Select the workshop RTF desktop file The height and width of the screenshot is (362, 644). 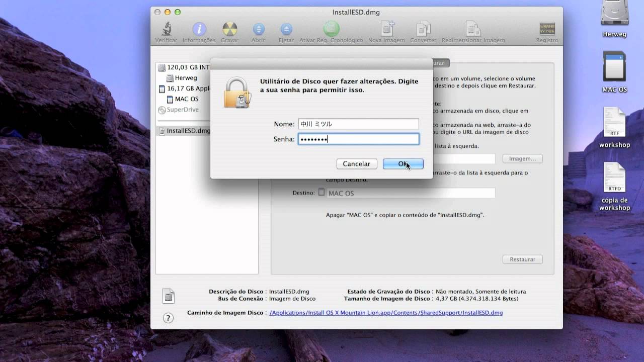tap(614, 122)
